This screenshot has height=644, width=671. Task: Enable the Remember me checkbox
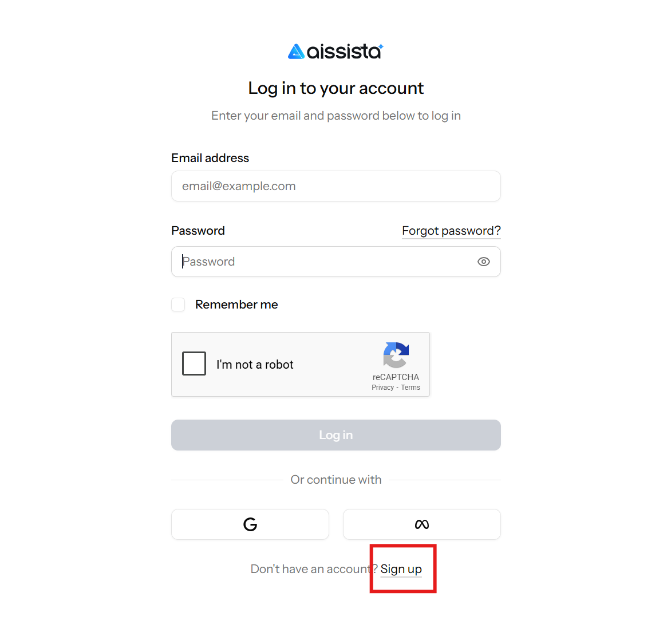click(x=178, y=305)
